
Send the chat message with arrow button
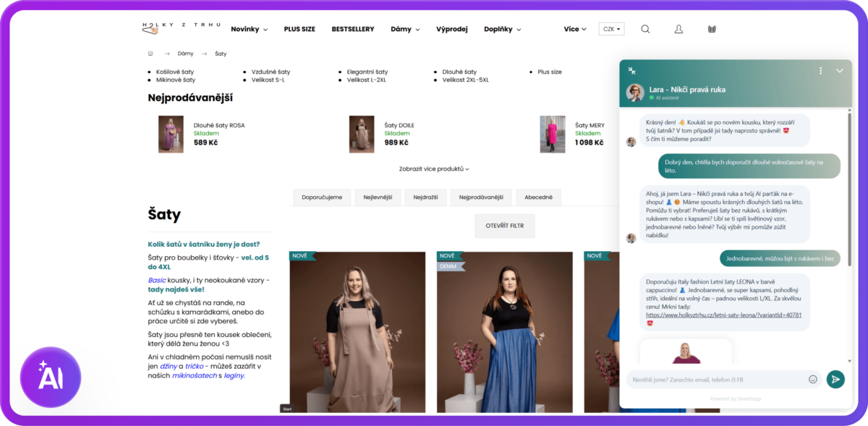click(835, 379)
